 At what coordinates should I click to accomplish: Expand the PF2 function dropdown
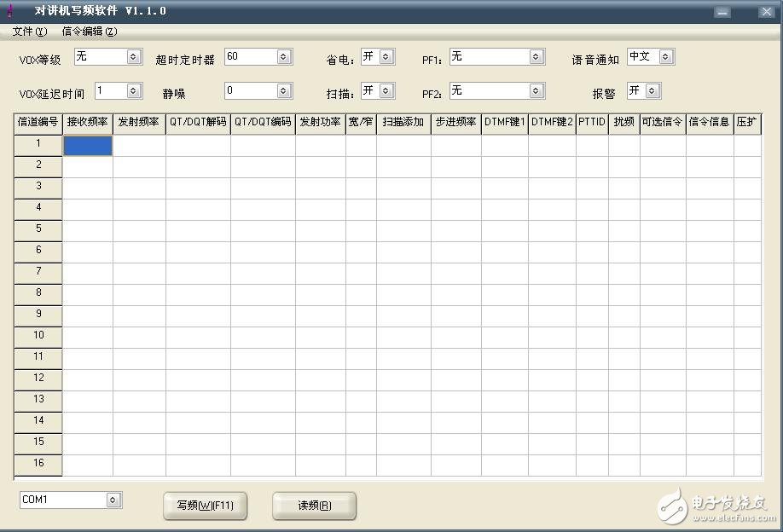pyautogui.click(x=536, y=90)
